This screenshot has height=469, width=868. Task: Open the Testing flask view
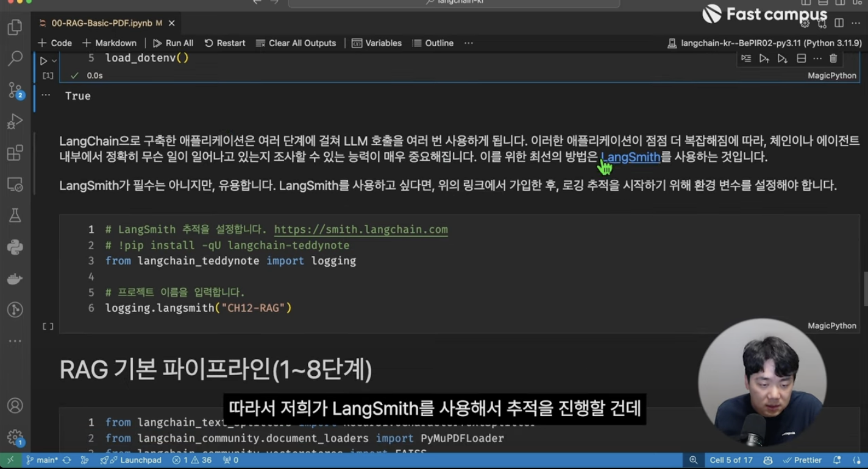pyautogui.click(x=15, y=215)
